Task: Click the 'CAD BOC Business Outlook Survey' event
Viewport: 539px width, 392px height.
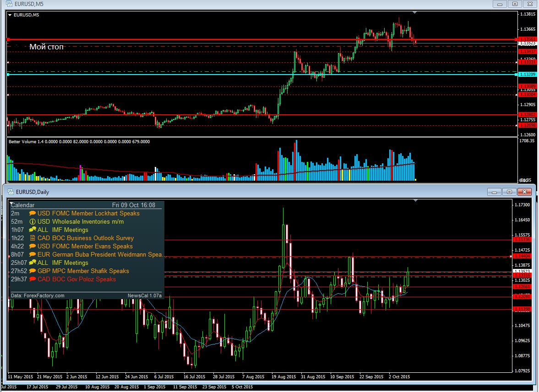Action: coord(86,238)
